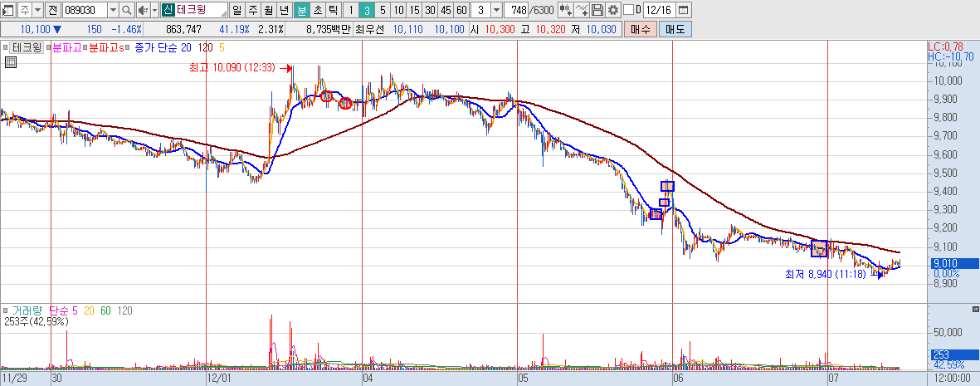
Task: Click the date field showing 12/16
Action: [x=660, y=10]
